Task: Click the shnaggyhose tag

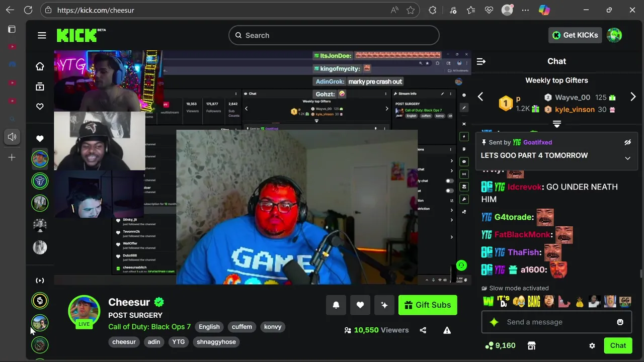Action: click(x=216, y=342)
